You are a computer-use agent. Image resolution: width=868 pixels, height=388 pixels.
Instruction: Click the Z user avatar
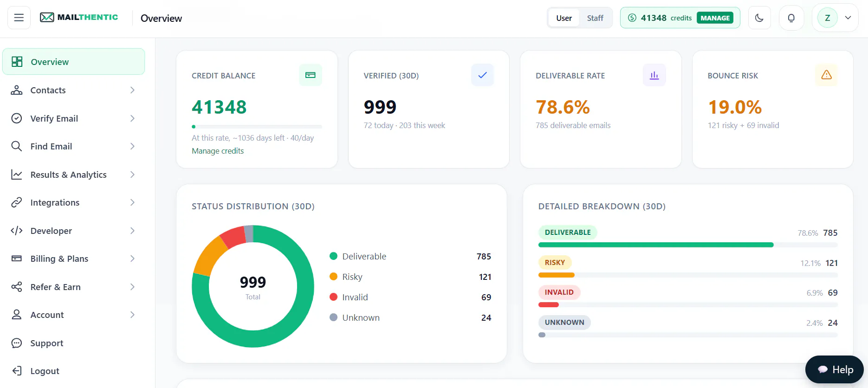pyautogui.click(x=827, y=18)
